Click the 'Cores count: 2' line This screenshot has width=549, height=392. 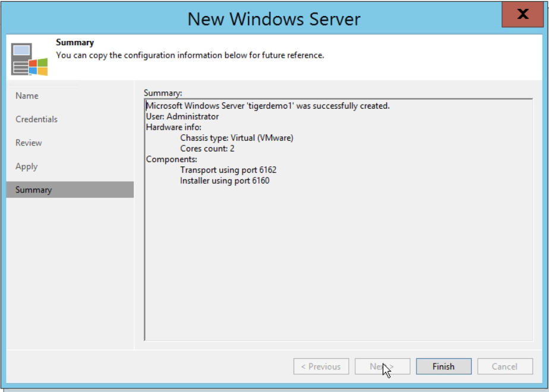(207, 148)
